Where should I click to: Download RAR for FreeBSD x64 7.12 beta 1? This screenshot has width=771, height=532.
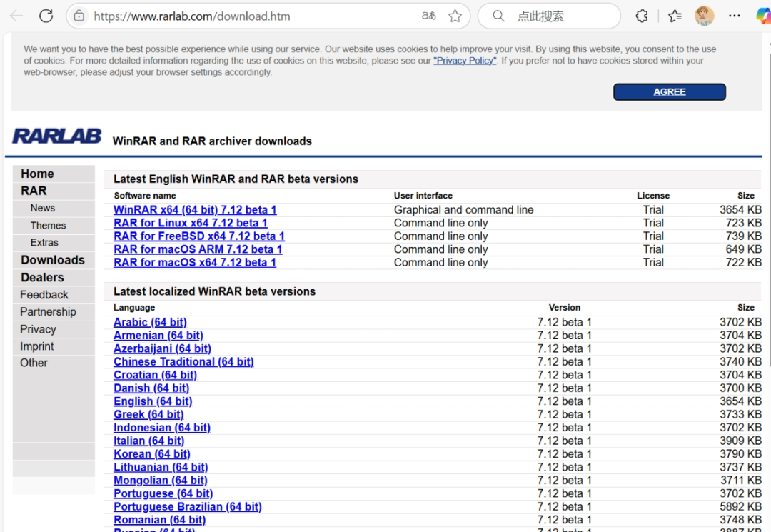pyautogui.click(x=198, y=236)
